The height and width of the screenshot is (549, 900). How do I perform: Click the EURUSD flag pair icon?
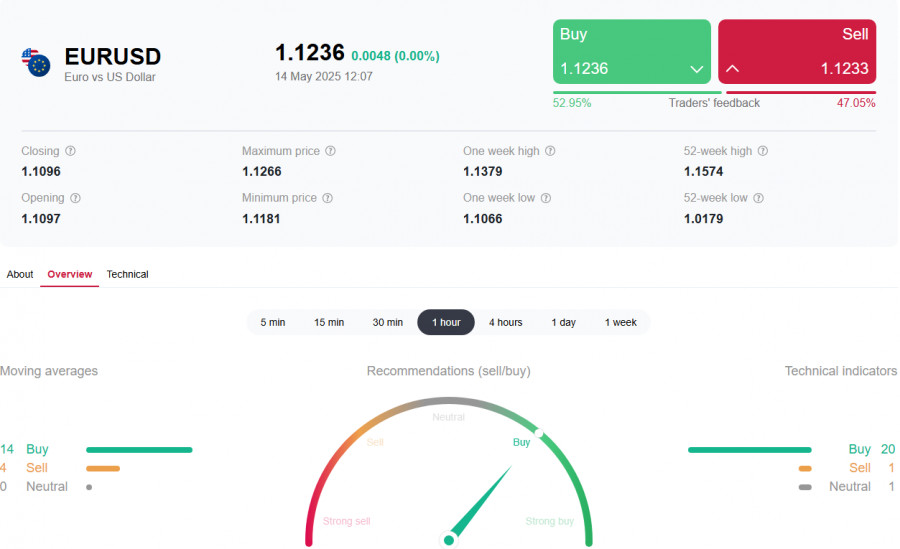[x=36, y=63]
